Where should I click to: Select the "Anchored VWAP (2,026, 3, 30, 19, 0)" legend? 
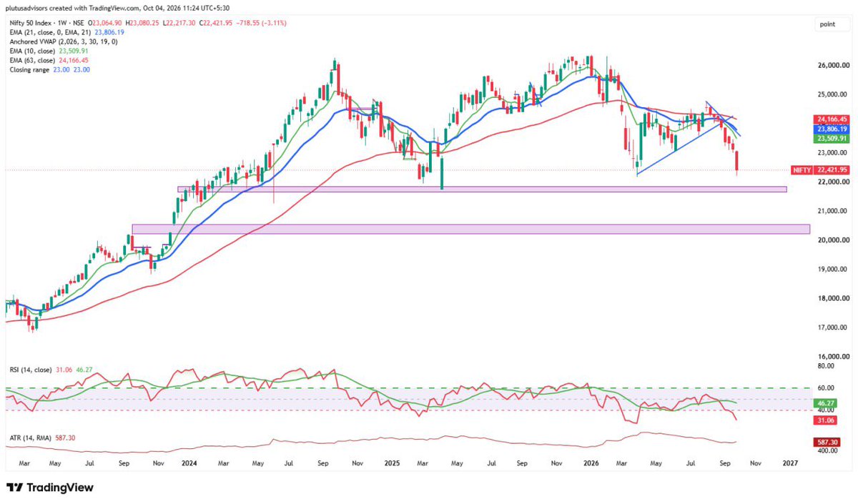62,41
